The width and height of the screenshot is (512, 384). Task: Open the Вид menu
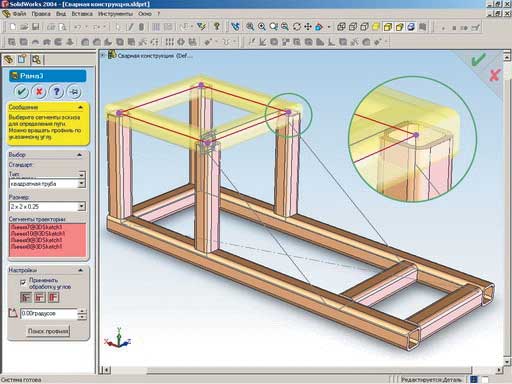[x=61, y=14]
